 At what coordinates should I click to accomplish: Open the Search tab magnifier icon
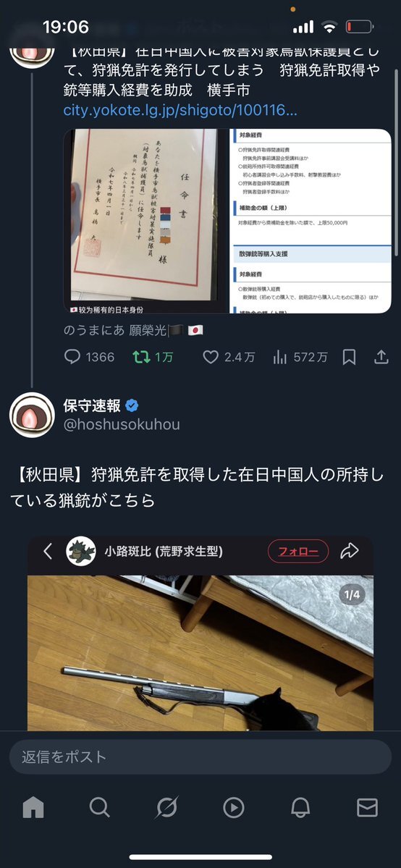[100, 809]
